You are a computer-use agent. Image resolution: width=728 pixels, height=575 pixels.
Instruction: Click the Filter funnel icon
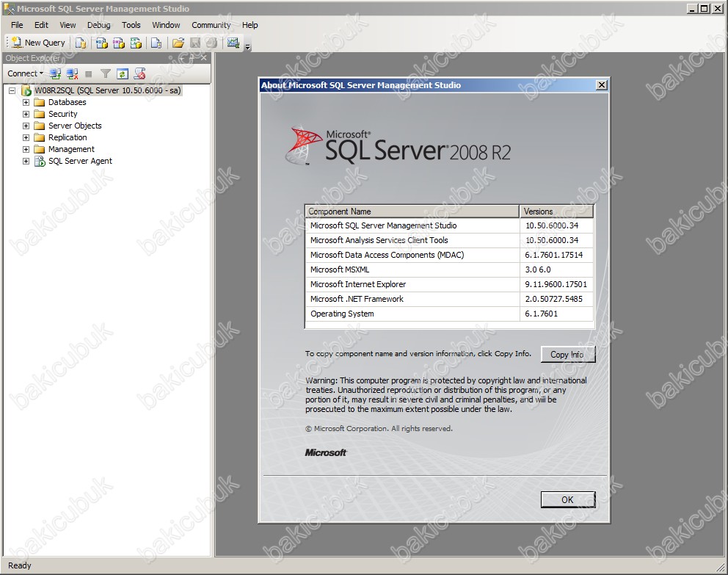point(106,73)
